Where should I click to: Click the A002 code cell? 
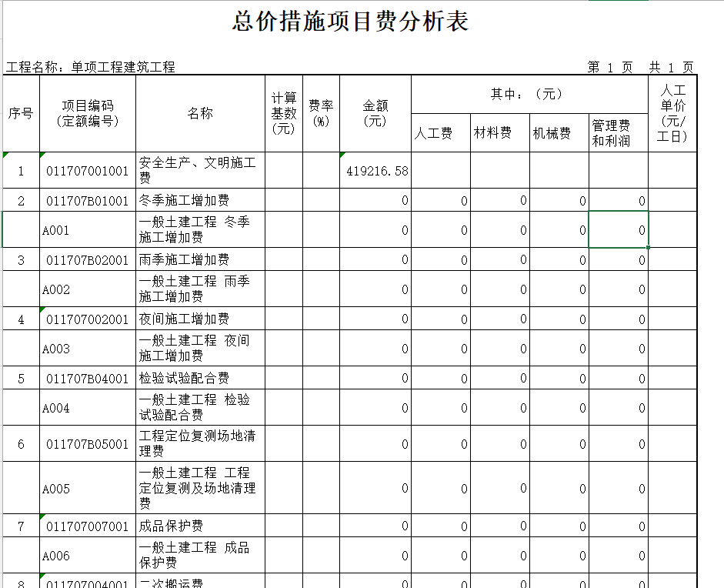88,289
